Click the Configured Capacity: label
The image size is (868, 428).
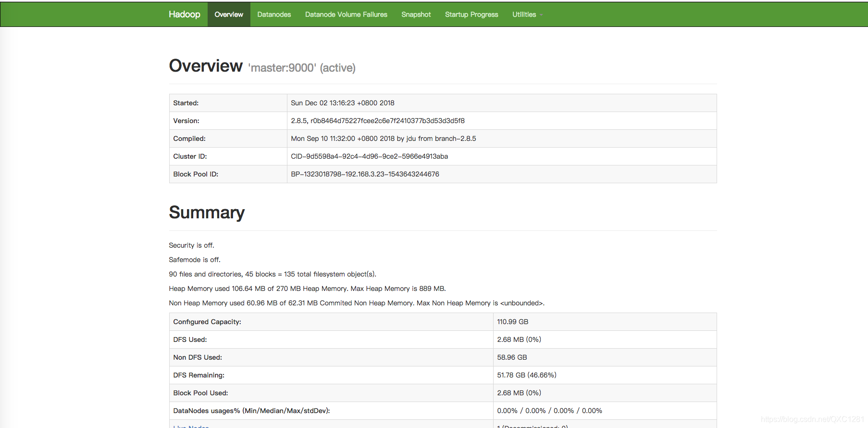[x=207, y=322]
